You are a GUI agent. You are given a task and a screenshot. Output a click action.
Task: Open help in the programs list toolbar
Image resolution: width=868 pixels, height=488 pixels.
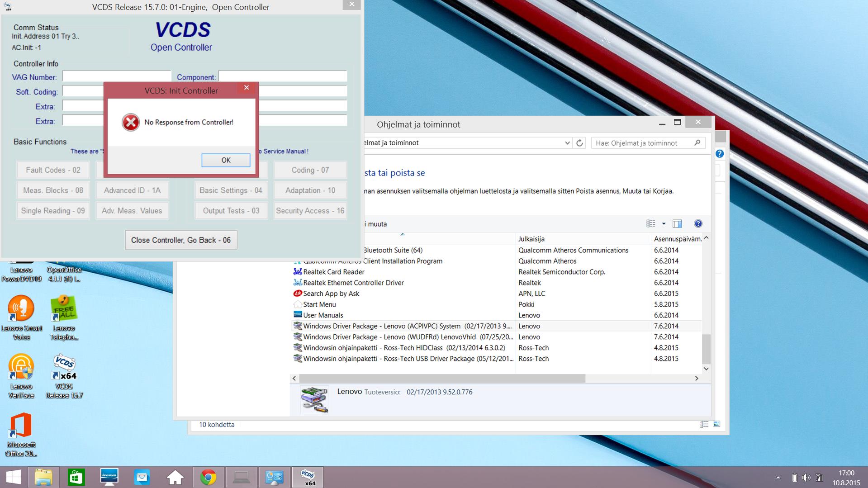[698, 223]
